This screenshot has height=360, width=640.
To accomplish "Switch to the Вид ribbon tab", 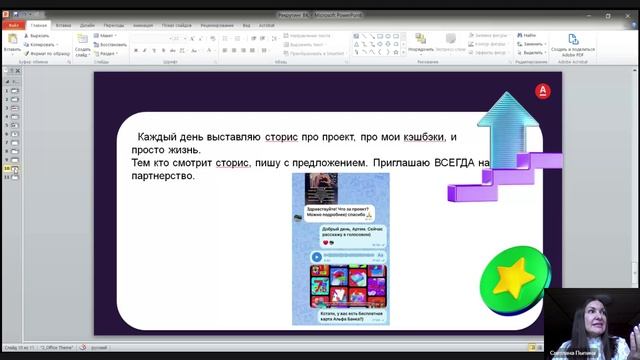I will click(246, 25).
